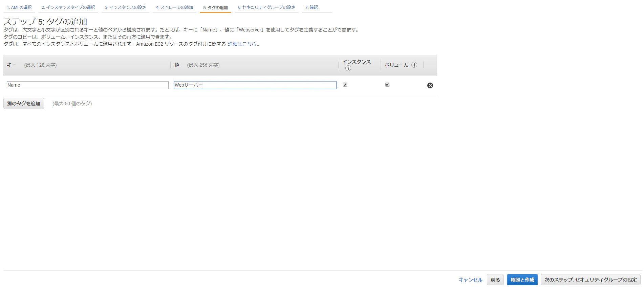The height and width of the screenshot is (290, 644).
Task: Click the (最大 256 文字) hint text
Action: pyautogui.click(x=203, y=65)
